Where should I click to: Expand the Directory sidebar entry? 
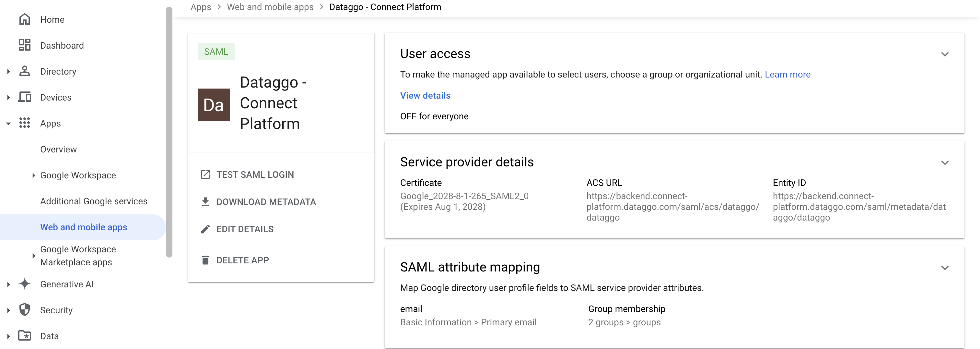[x=8, y=71]
